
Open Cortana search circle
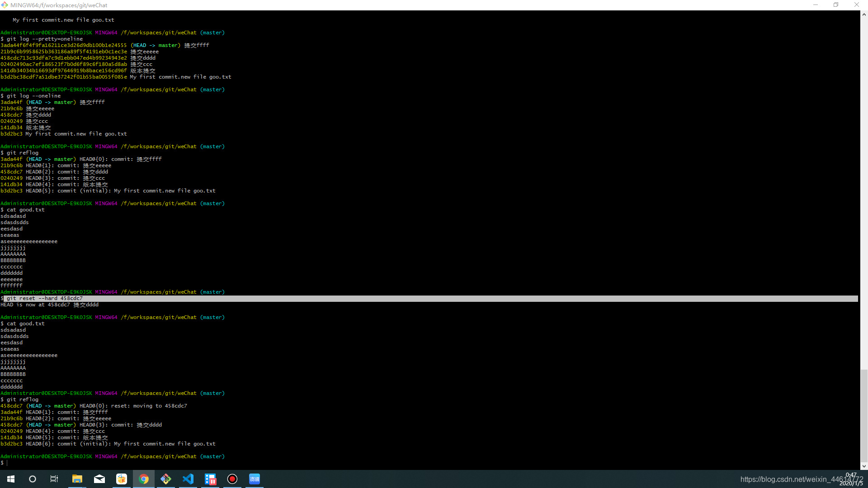tap(33, 479)
